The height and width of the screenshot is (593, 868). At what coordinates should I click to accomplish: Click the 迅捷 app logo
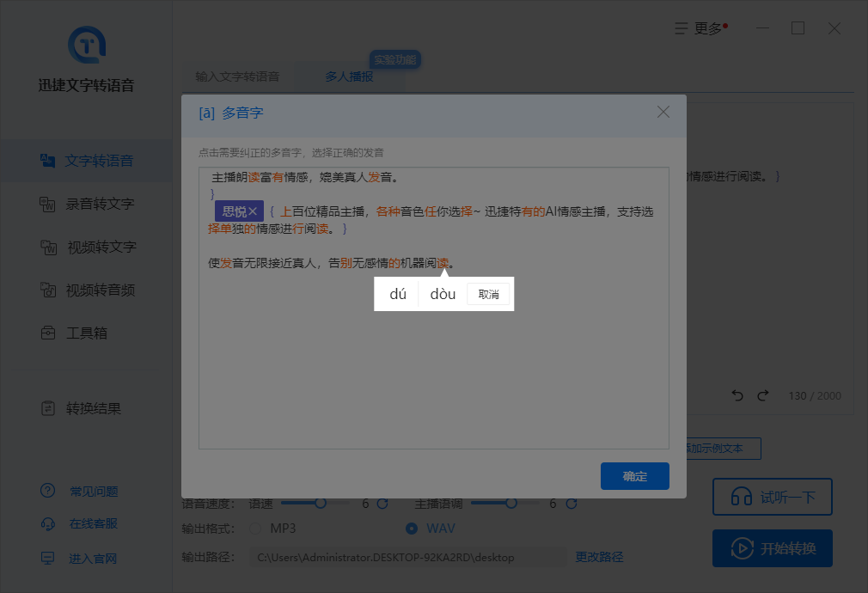pos(87,45)
